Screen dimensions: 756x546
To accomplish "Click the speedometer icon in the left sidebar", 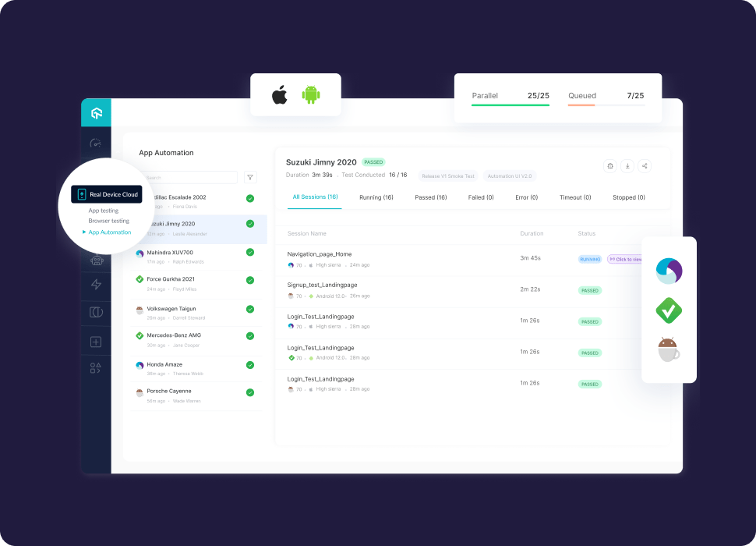I will point(95,144).
